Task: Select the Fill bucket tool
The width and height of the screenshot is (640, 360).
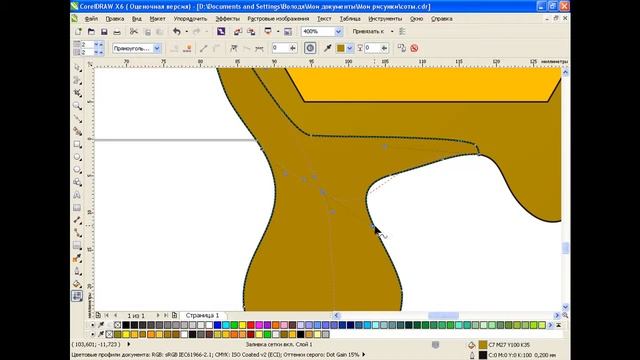Action: click(x=77, y=284)
